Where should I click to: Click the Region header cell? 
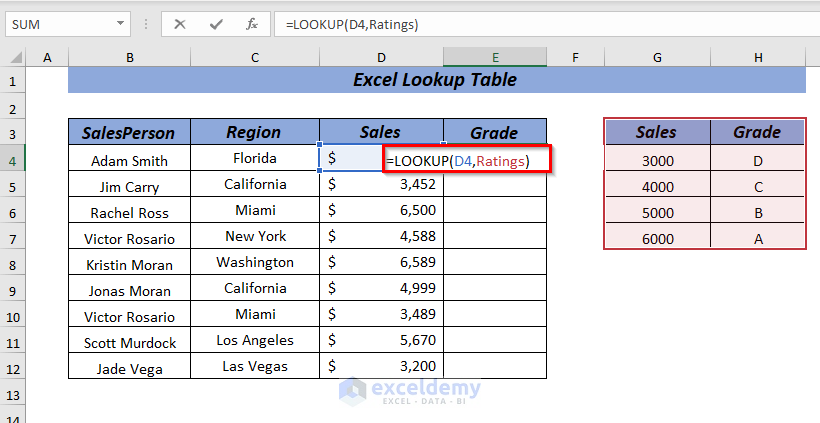pos(255,132)
